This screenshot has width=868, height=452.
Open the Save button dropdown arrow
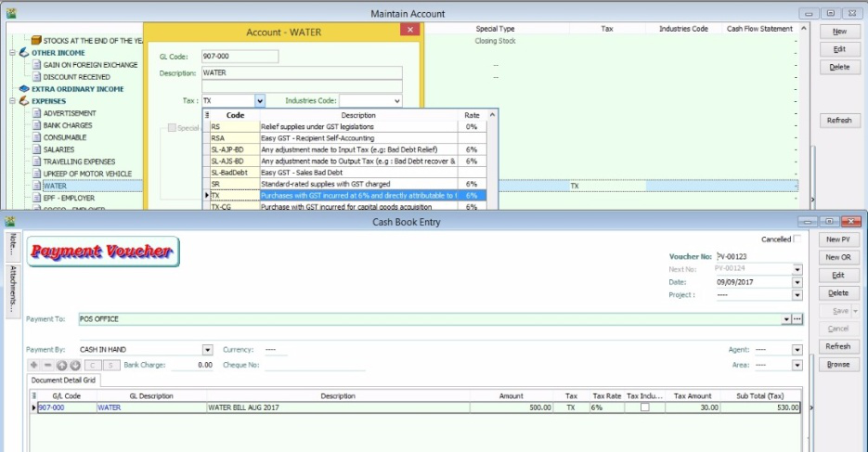coord(855,311)
